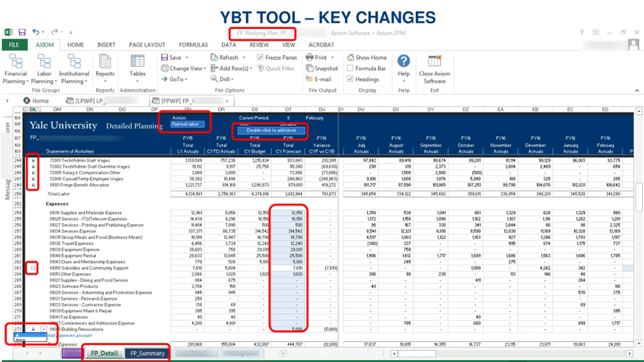The width and height of the screenshot is (644, 362).
Task: Switch to the DATA ribbon tab
Action: 229,45
